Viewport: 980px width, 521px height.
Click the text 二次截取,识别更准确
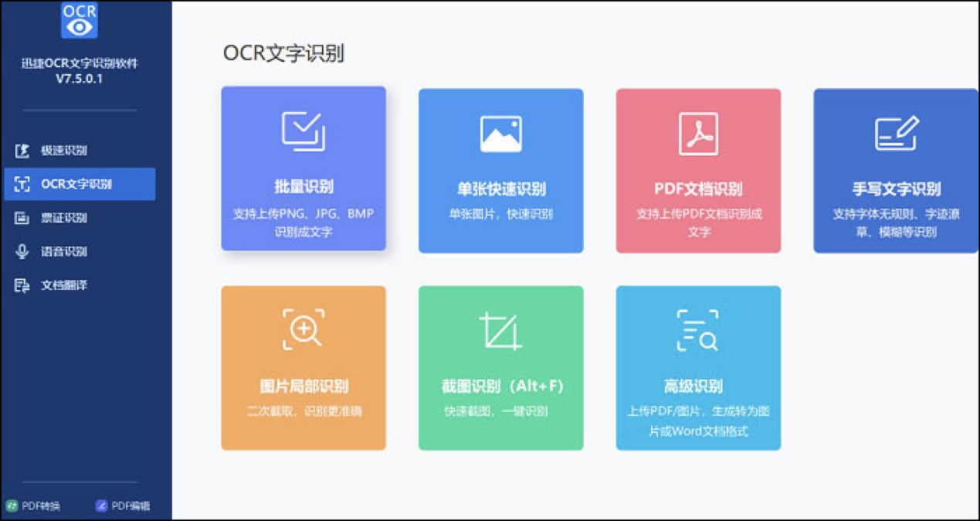pyautogui.click(x=303, y=411)
